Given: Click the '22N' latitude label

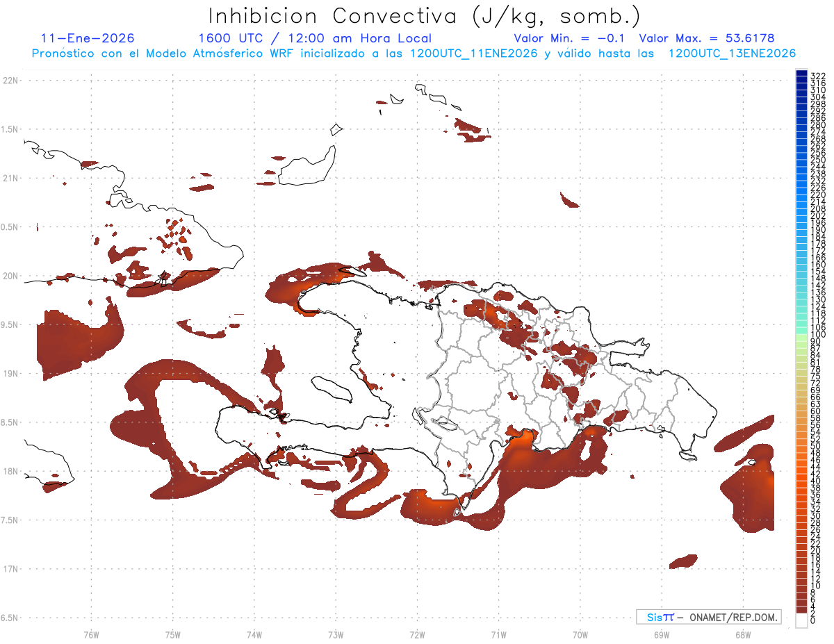Looking at the screenshot, I should 10,81.
